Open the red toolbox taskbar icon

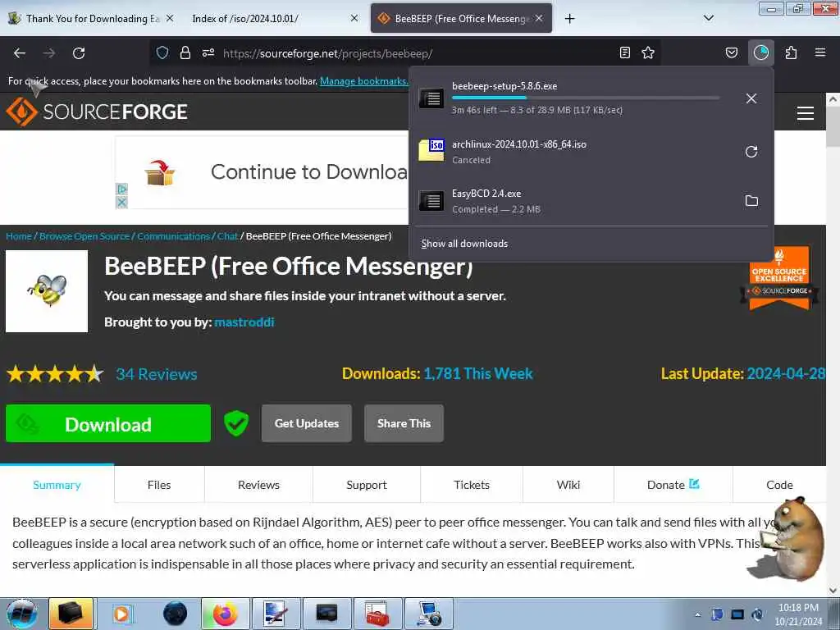(x=377, y=614)
